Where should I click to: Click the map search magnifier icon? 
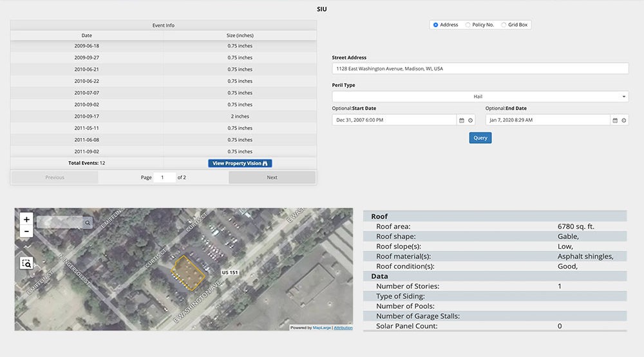point(88,223)
